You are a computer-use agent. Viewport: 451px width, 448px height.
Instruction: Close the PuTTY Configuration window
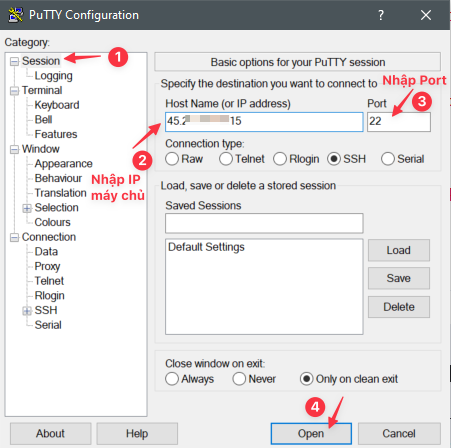point(426,15)
